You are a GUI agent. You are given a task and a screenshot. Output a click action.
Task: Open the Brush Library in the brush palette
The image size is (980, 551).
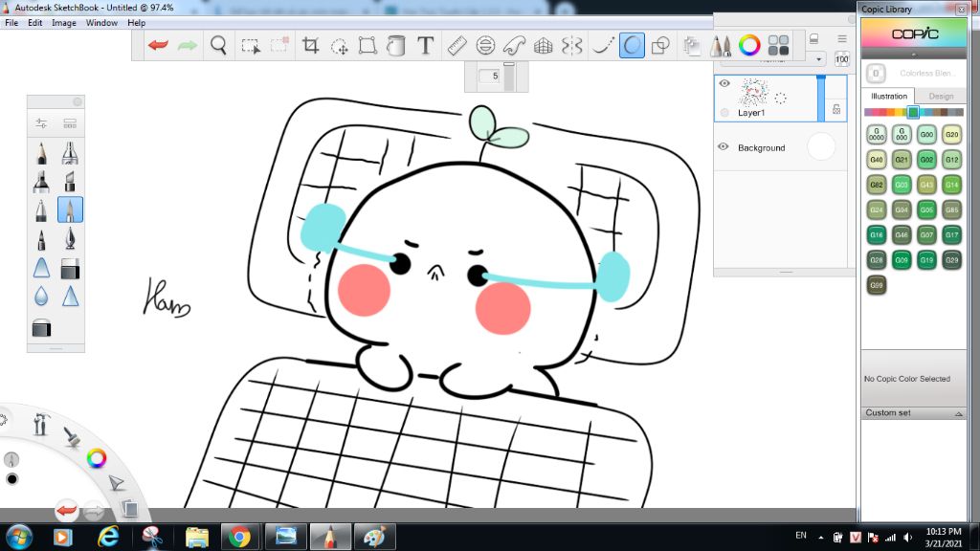point(69,123)
